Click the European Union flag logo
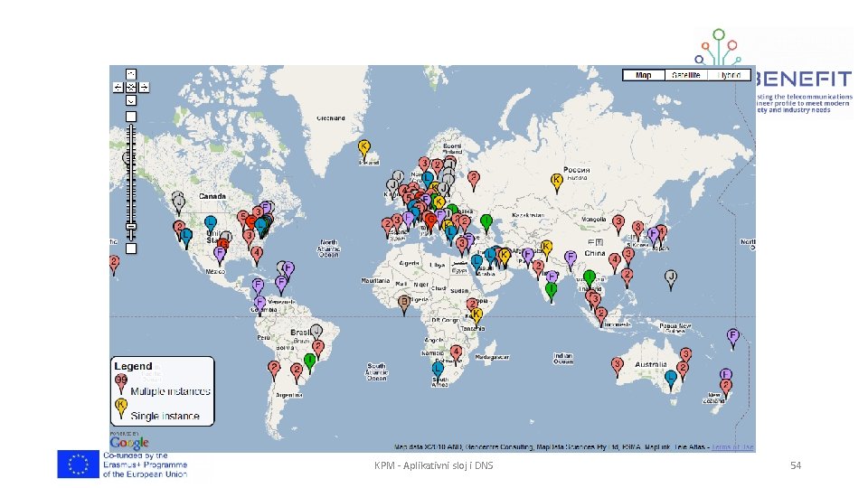Viewport: 868px width, 488px height. pyautogui.click(x=78, y=465)
